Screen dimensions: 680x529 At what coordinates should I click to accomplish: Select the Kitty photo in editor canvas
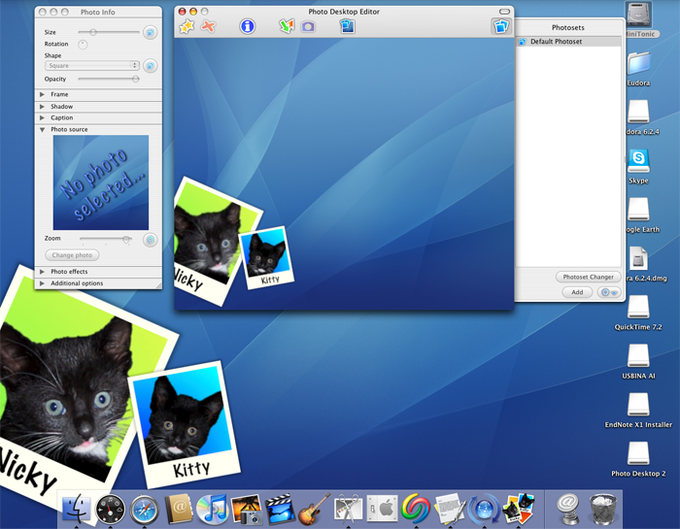[267, 257]
